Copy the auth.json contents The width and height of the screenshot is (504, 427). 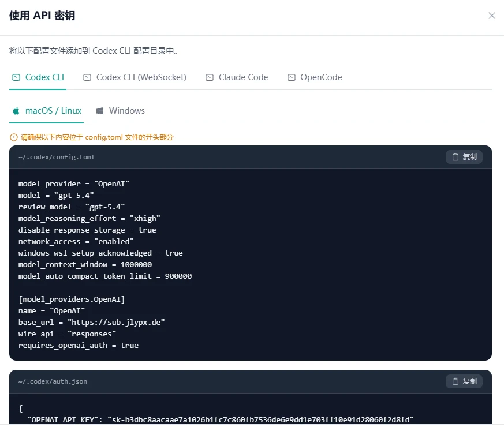tap(464, 381)
